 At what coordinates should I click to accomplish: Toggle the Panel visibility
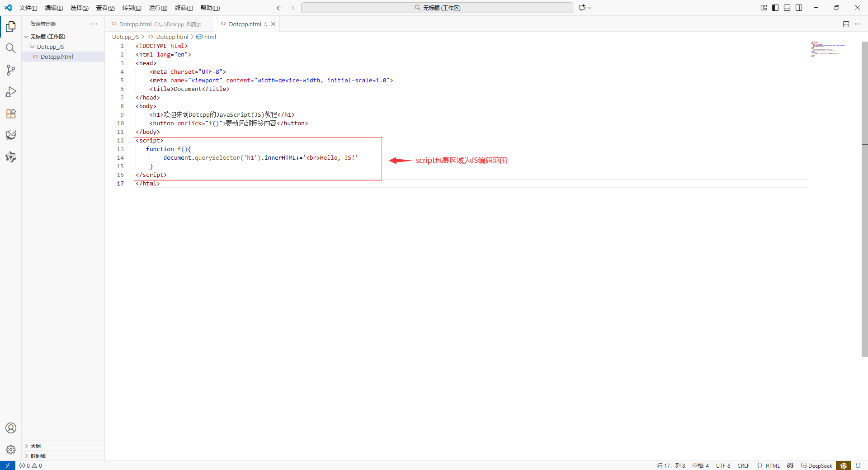(787, 8)
